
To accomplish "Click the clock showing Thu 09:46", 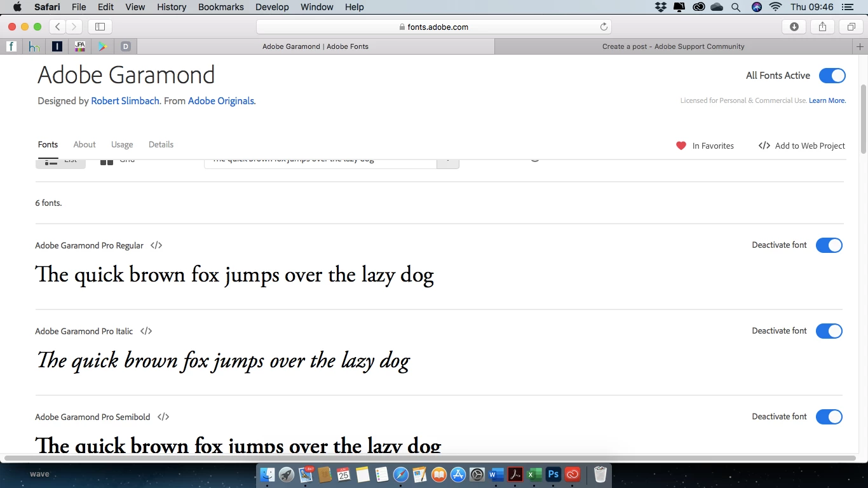I will coord(812,7).
